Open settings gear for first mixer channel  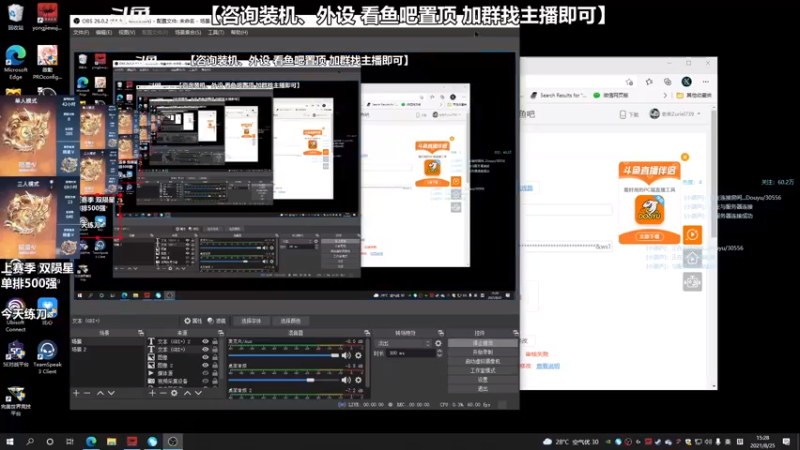click(358, 355)
